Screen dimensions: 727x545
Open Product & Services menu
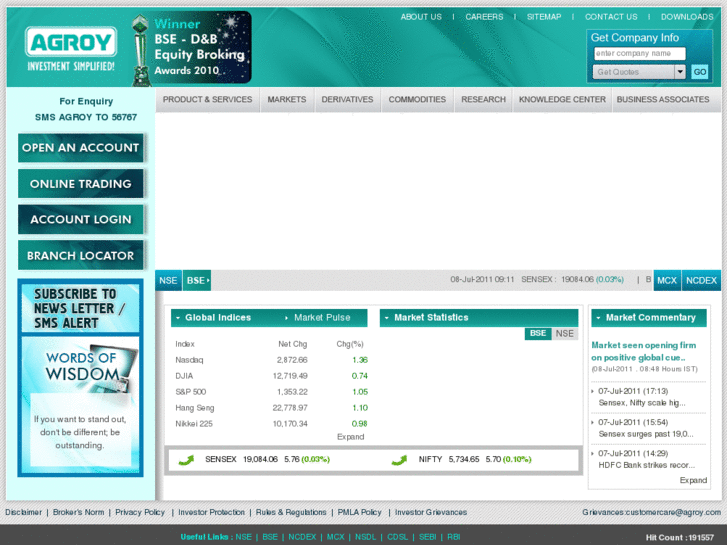pyautogui.click(x=207, y=99)
